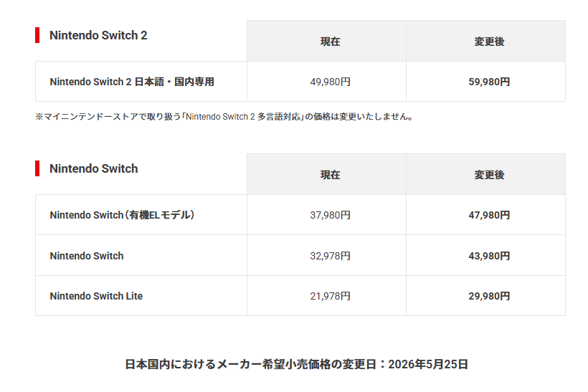The height and width of the screenshot is (392, 588).
Task: Click the Nintendo Switch 2 日本語・国内専用 row label
Action: 132,82
